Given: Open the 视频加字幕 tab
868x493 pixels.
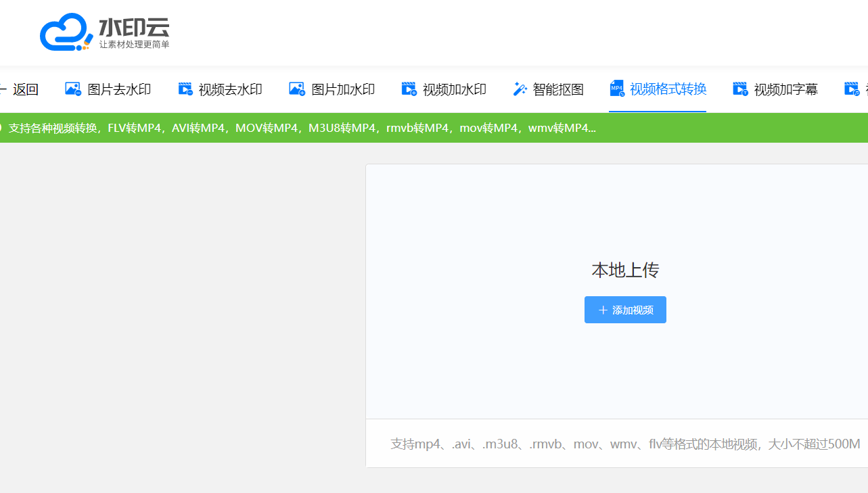Looking at the screenshot, I should click(x=776, y=89).
